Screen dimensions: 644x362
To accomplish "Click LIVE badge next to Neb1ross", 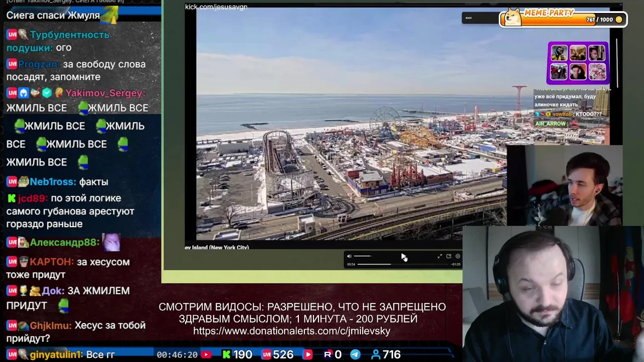I will tap(12, 182).
